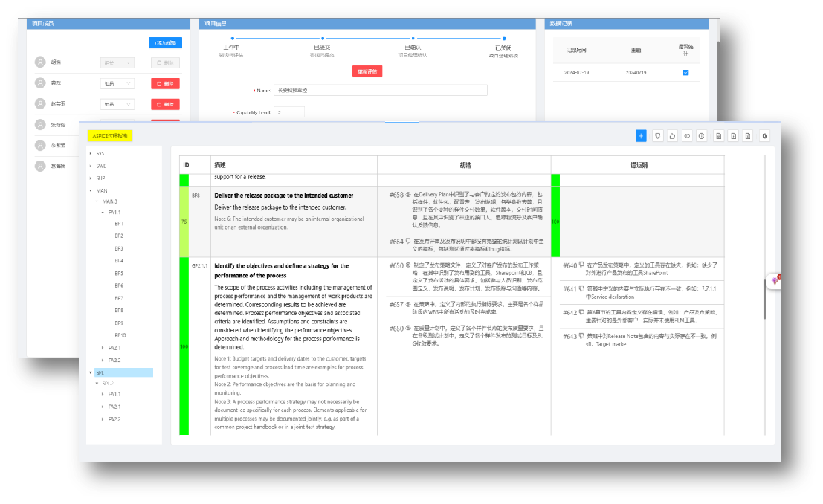The height and width of the screenshot is (504, 823).
Task: Toggle the checkbox in the 2024-07-19 record row
Action: click(685, 72)
